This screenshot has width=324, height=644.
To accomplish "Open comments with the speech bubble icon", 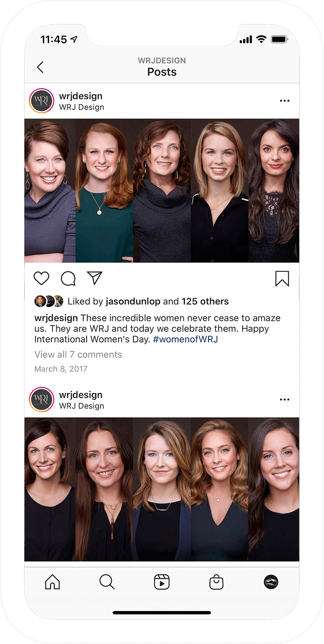I will (x=68, y=278).
